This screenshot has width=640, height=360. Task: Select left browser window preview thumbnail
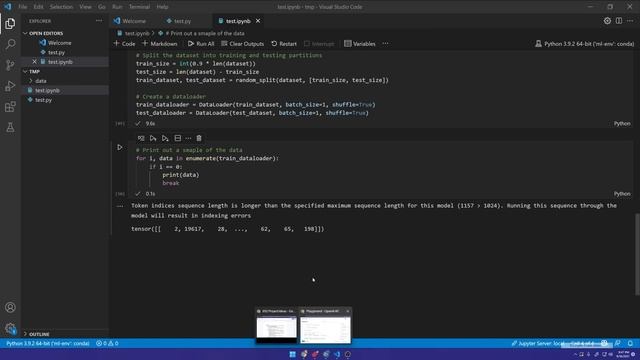(x=277, y=325)
